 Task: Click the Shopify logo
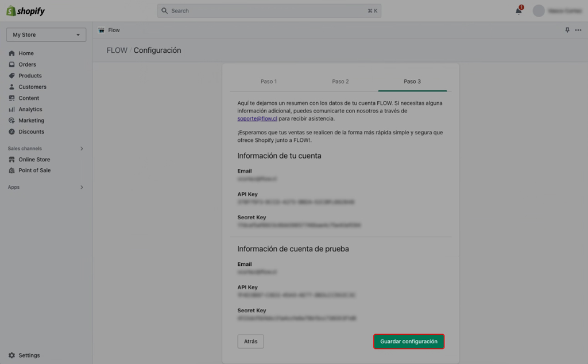25,11
